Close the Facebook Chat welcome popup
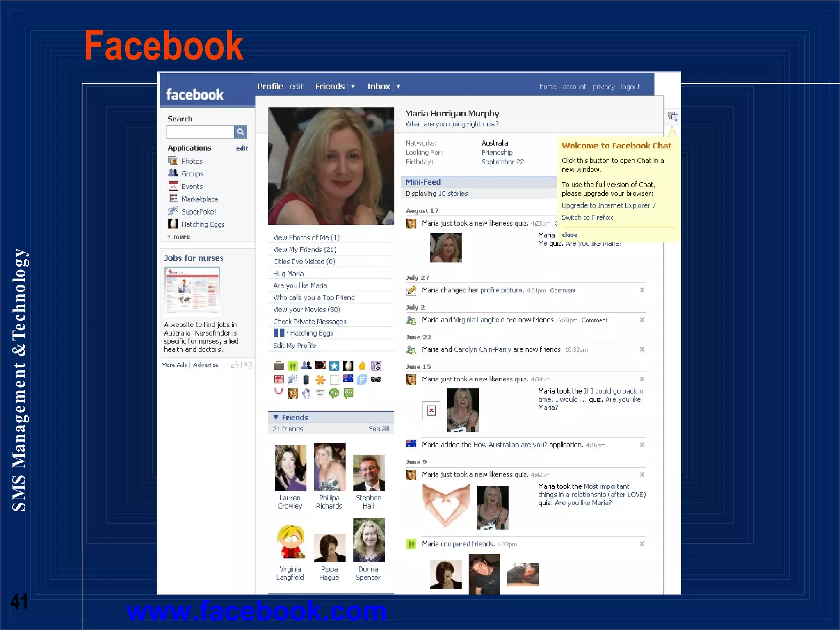The width and height of the screenshot is (840, 630). point(570,235)
